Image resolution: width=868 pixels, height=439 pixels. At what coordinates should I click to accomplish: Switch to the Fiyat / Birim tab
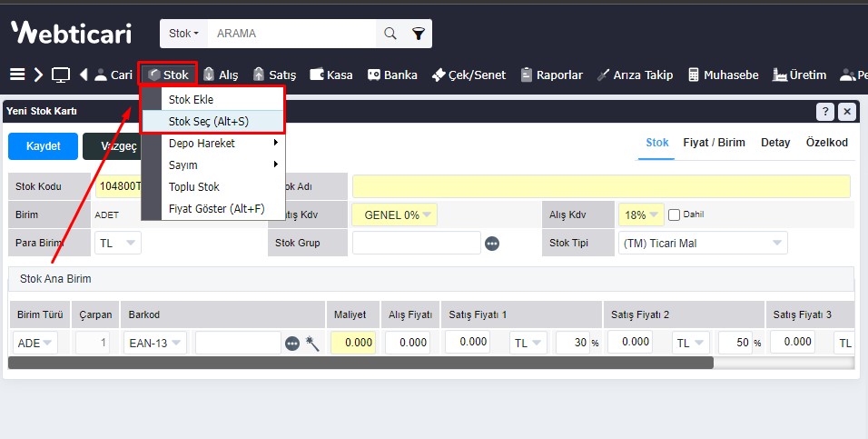point(715,143)
